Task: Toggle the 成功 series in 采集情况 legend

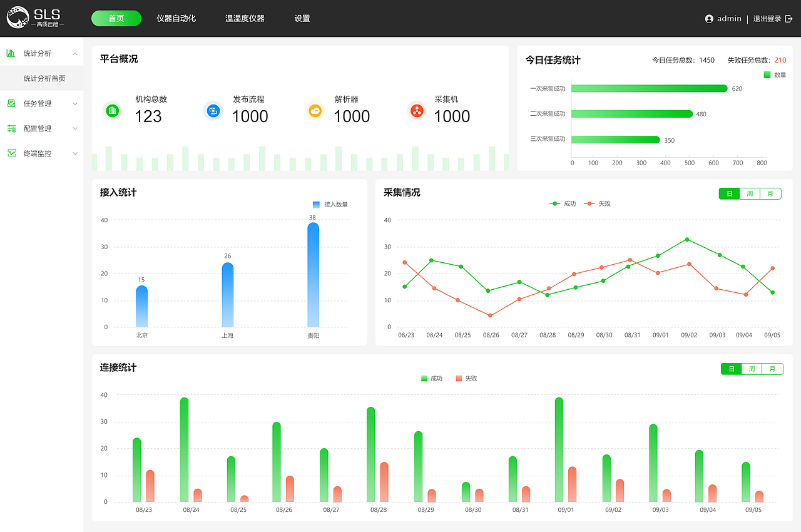Action: click(563, 203)
